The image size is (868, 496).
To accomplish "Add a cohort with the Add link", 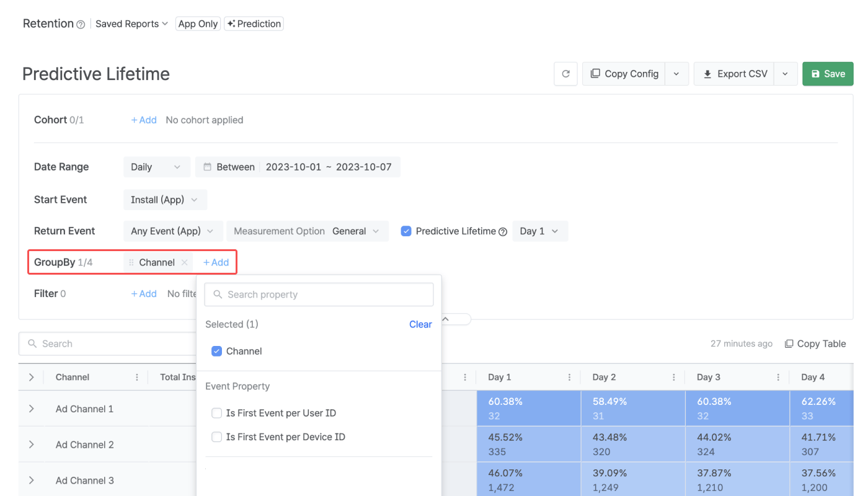I will click(144, 120).
